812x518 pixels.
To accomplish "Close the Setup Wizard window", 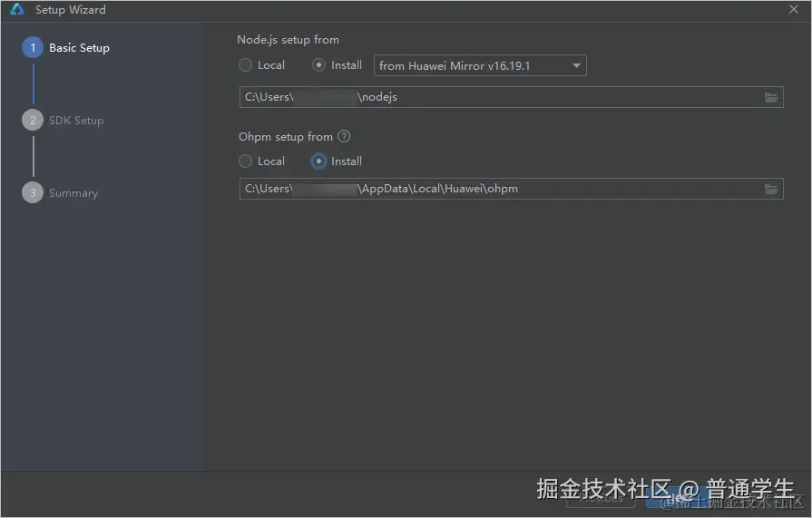I will (793, 9).
